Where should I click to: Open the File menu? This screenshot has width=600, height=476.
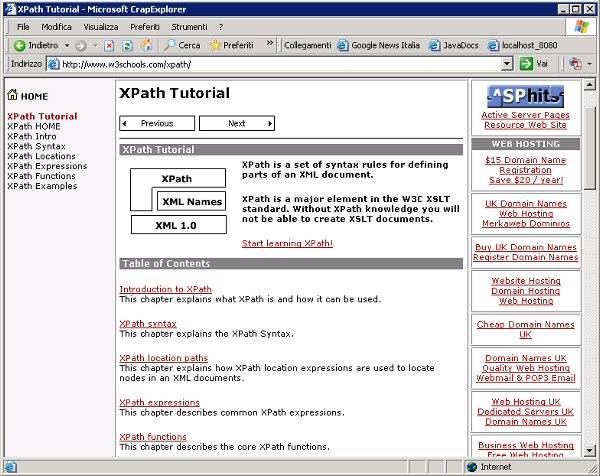pyautogui.click(x=23, y=27)
